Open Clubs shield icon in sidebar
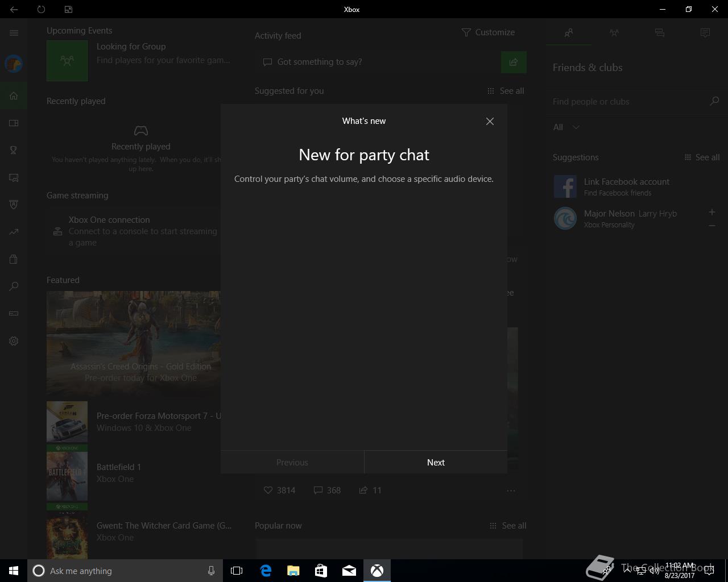728x582 pixels. click(14, 205)
